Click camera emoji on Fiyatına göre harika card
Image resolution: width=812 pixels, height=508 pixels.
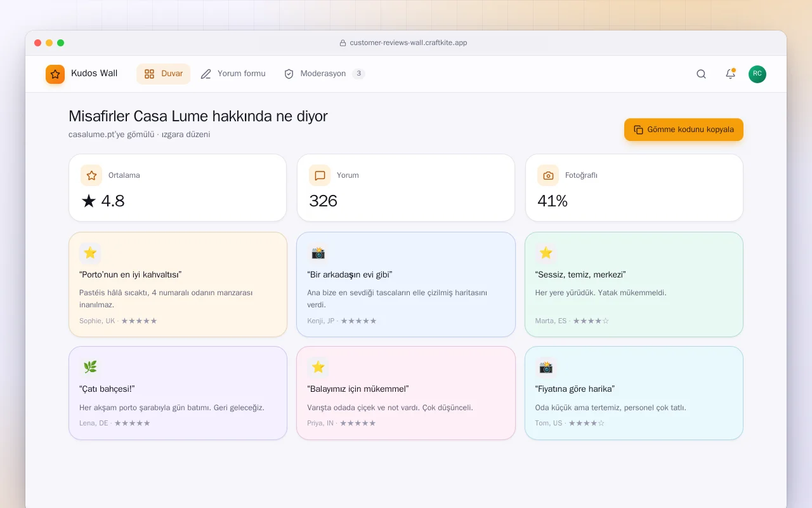[546, 367]
